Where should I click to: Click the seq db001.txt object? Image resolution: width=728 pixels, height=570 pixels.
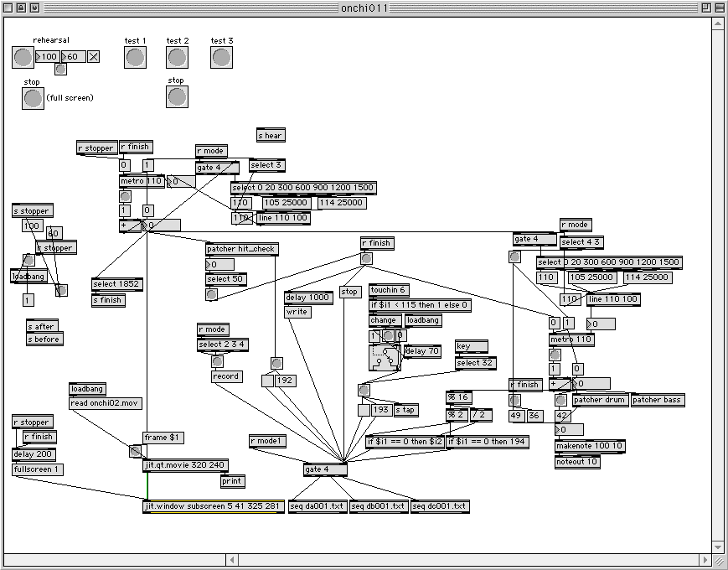click(379, 506)
